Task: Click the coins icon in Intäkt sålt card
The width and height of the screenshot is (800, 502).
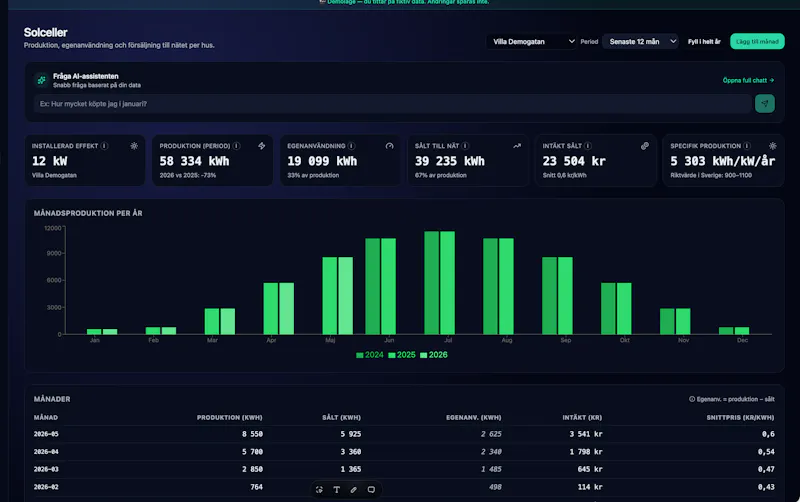Action: pos(645,146)
